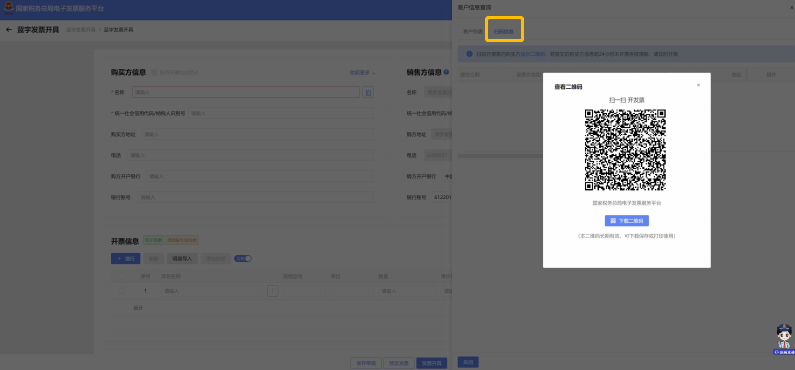This screenshot has width=795, height=370.
Task: Click the 购买方地址 input field
Action: pos(258,134)
